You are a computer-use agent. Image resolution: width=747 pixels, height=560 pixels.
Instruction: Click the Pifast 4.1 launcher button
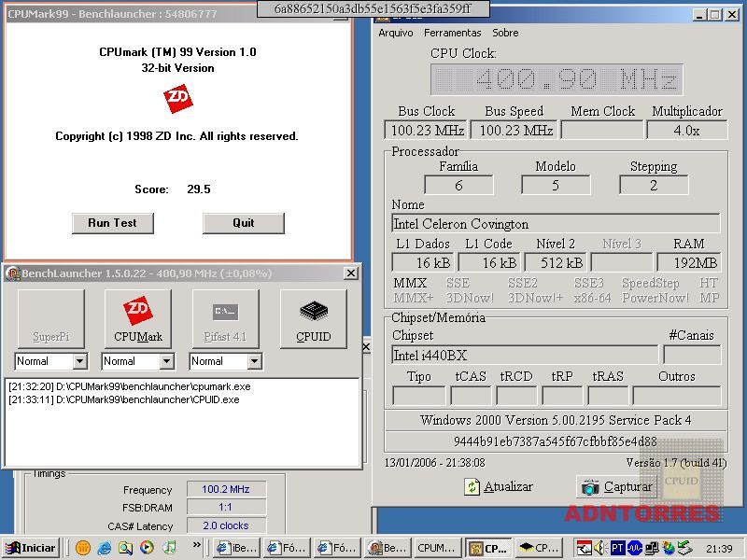(226, 318)
